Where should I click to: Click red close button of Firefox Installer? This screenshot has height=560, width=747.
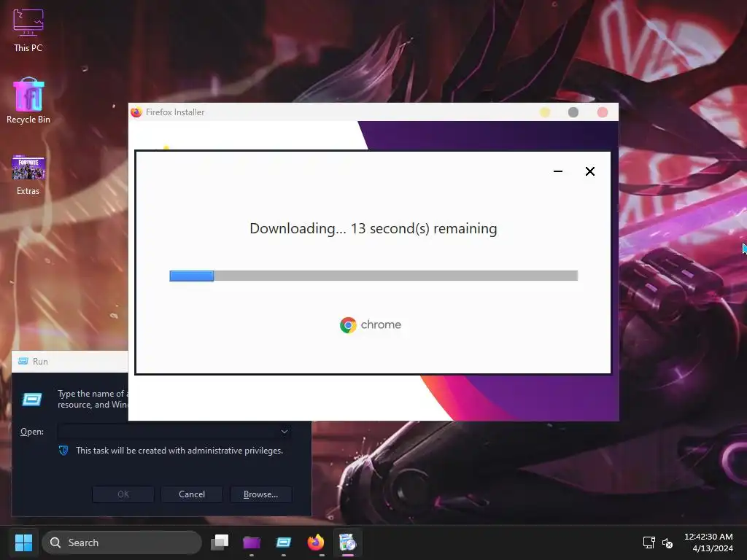coord(602,112)
